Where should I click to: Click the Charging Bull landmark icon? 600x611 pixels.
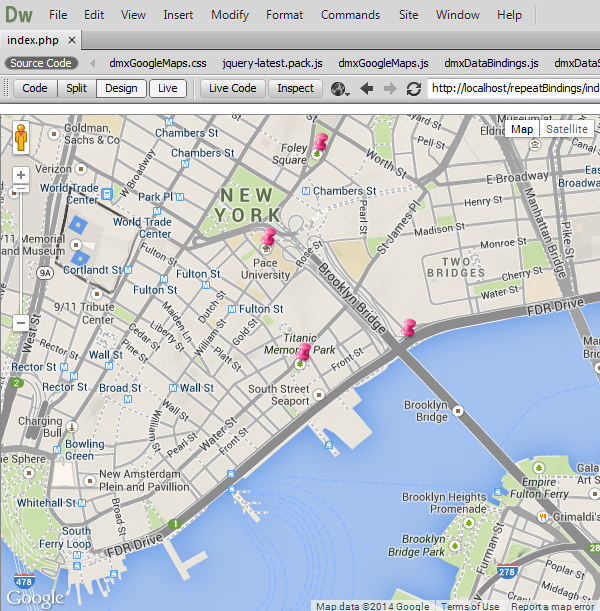pyautogui.click(x=71, y=427)
